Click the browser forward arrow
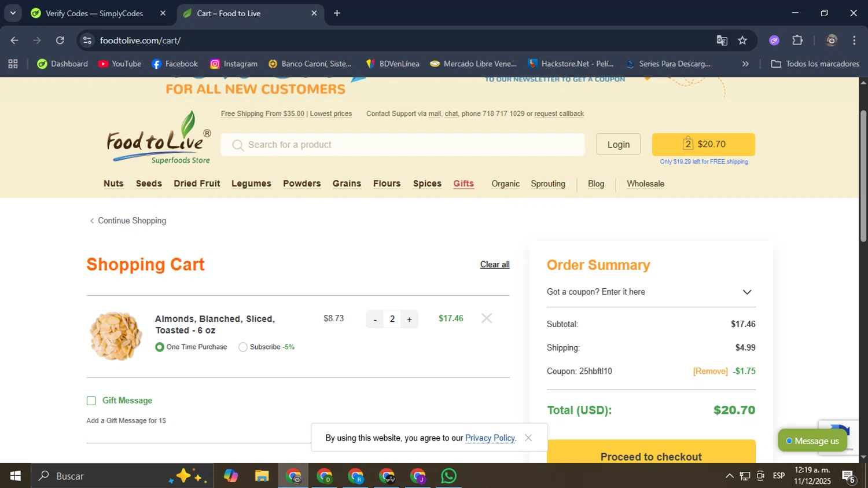 pos(37,41)
